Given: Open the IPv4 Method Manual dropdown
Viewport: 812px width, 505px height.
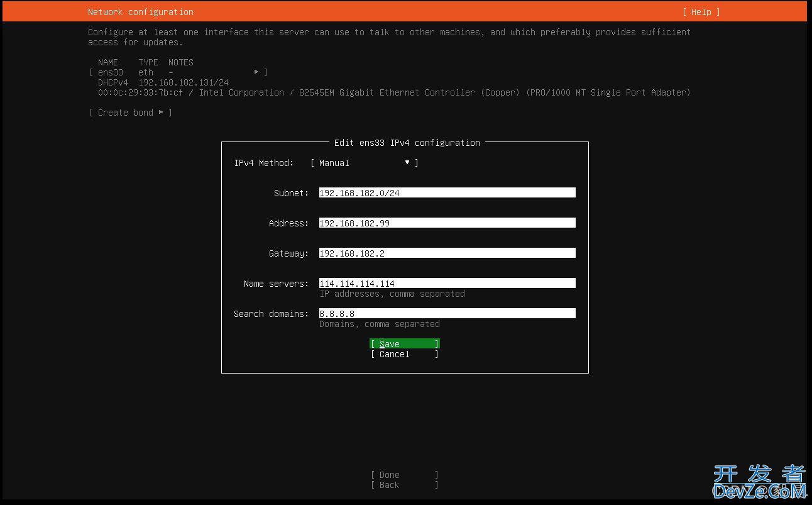Looking at the screenshot, I should pyautogui.click(x=365, y=163).
